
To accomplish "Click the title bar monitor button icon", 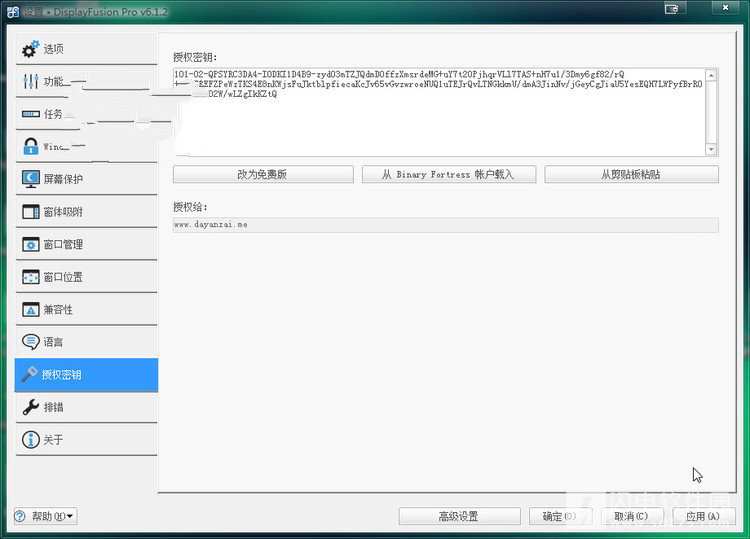I will coord(672,9).
